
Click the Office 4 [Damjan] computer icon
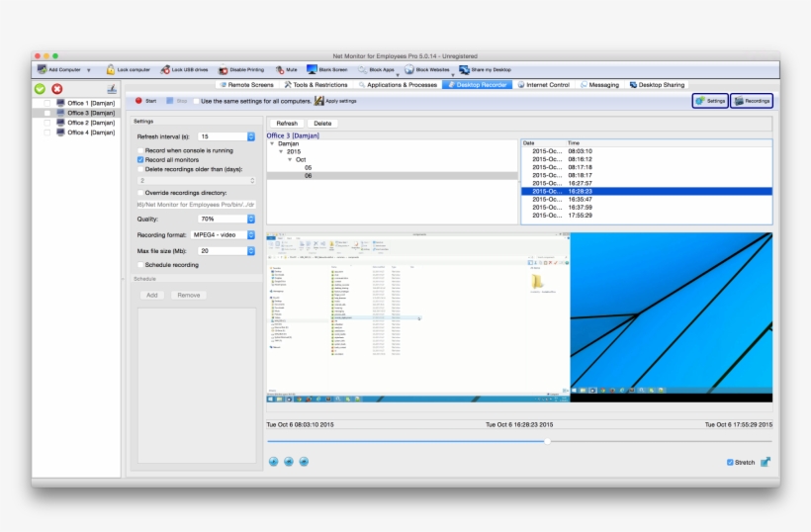[60, 133]
